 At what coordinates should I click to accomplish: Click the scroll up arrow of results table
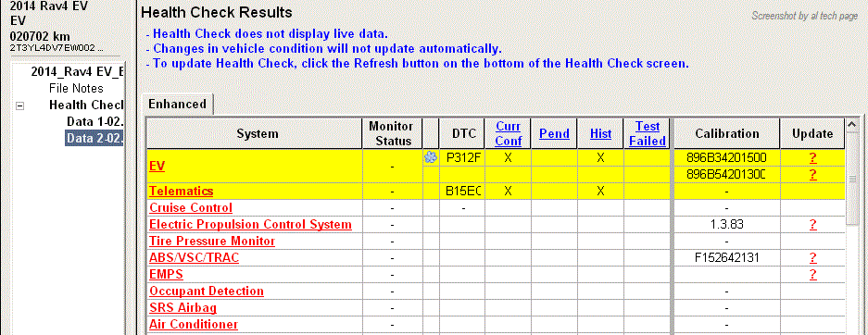click(852, 125)
